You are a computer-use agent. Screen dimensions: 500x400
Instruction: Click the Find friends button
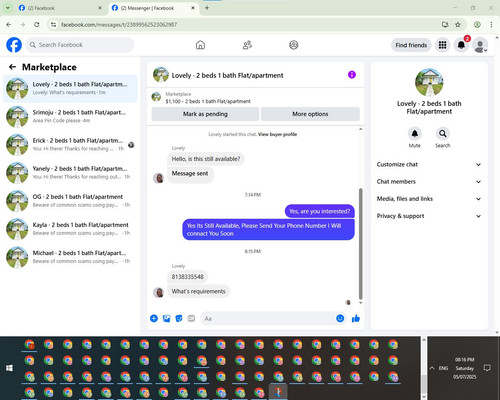[x=411, y=45]
